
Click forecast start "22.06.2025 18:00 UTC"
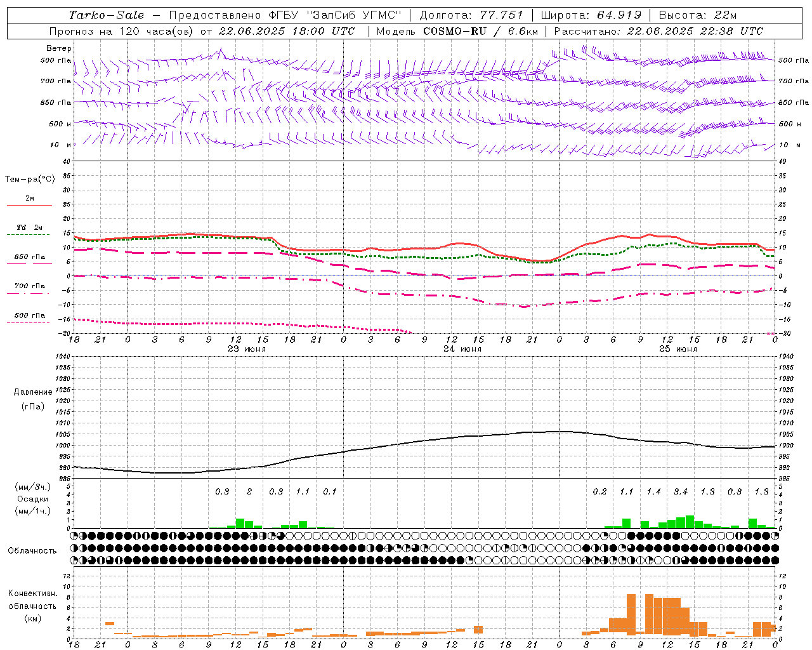[x=287, y=31]
